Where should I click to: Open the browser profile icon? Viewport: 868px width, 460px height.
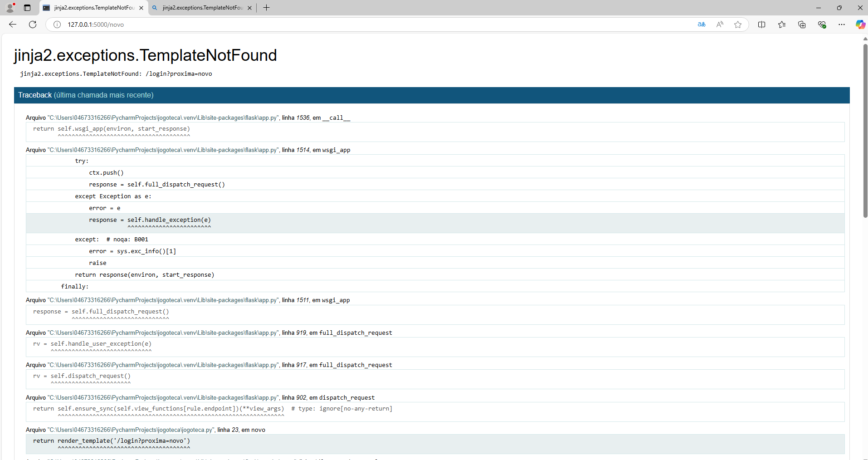pos(10,8)
